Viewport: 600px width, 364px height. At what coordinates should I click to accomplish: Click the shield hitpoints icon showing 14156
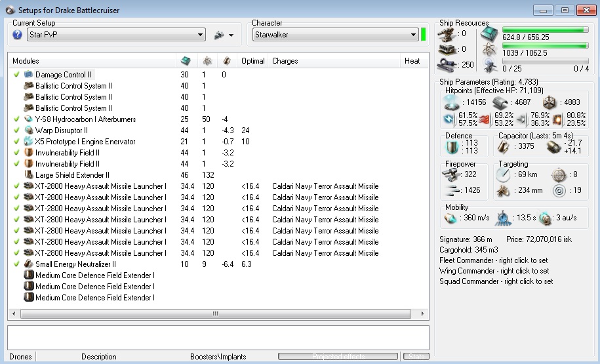point(451,102)
